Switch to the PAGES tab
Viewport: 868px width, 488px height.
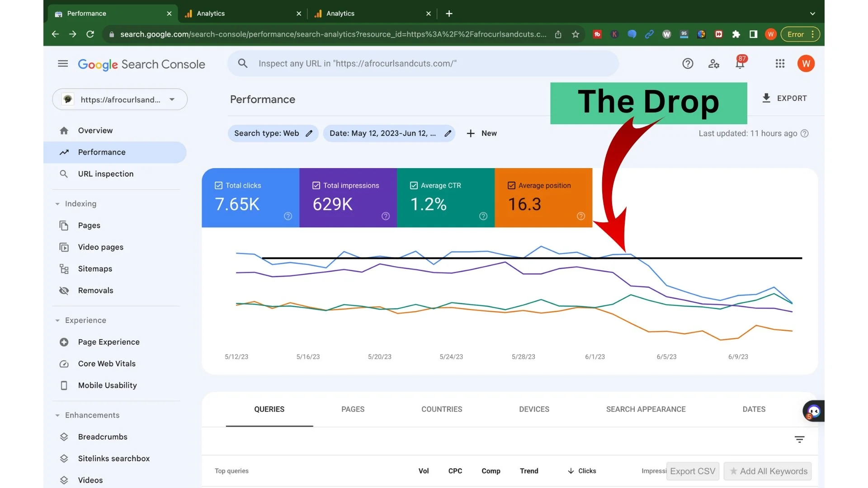coord(353,409)
